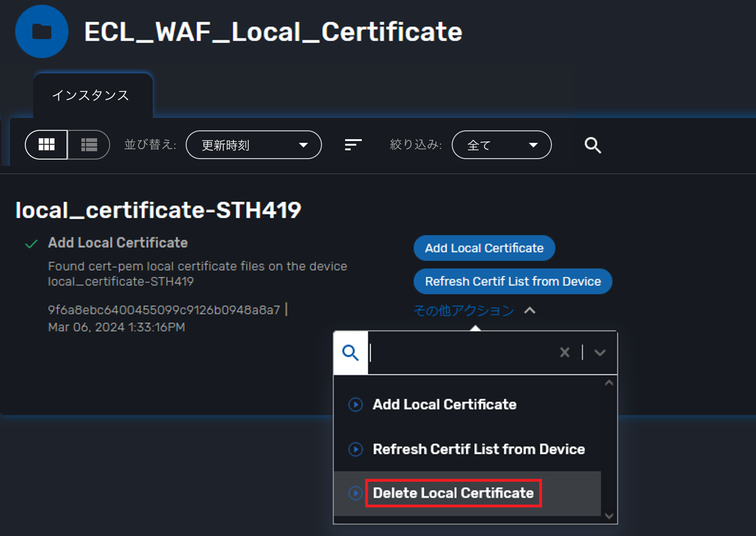The width and height of the screenshot is (756, 536).
Task: Click the magnifier icon in the actions search box
Action: (350, 352)
